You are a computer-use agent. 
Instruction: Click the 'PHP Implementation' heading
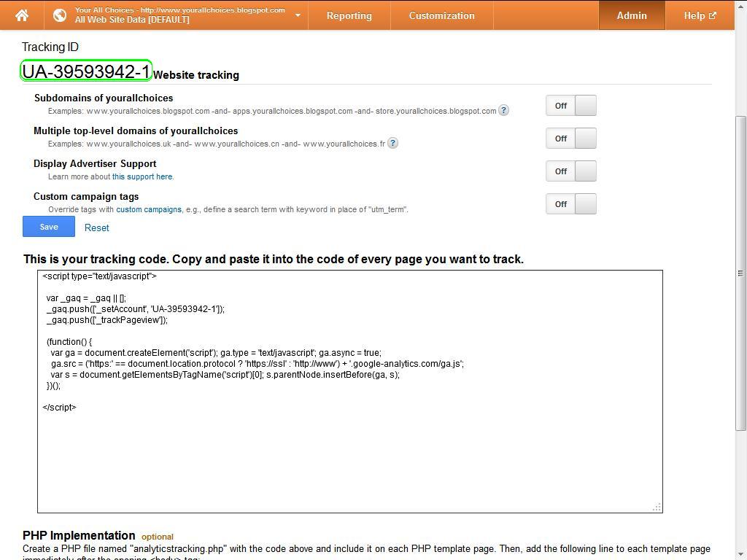pos(79,536)
